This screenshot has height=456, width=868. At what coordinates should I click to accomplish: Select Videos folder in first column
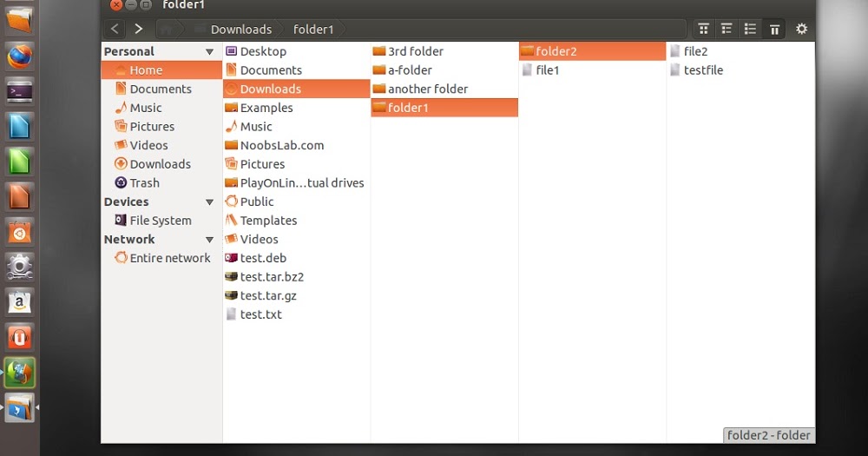click(x=297, y=240)
